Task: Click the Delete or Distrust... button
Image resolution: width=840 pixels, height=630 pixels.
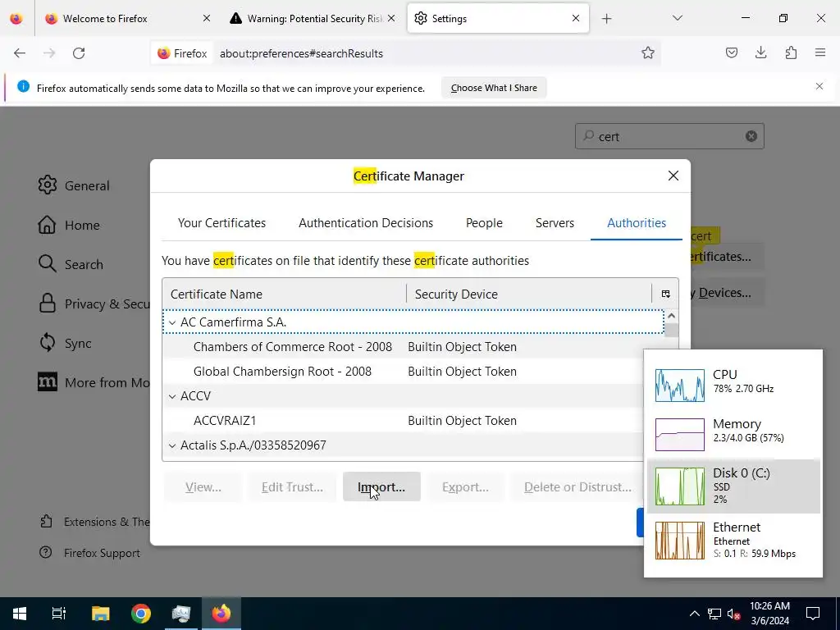Action: click(x=577, y=487)
